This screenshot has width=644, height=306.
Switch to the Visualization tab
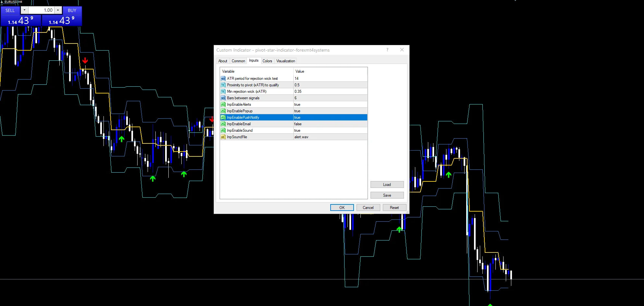coord(286,61)
